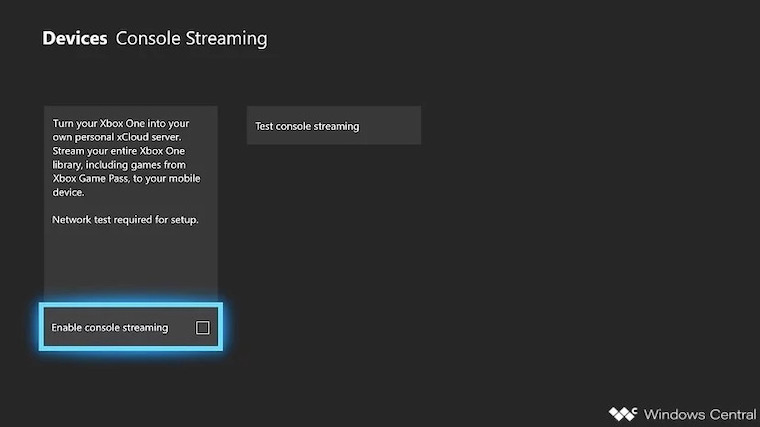The image size is (760, 427).
Task: Click the 'Network test required for setup' note
Action: click(x=126, y=218)
